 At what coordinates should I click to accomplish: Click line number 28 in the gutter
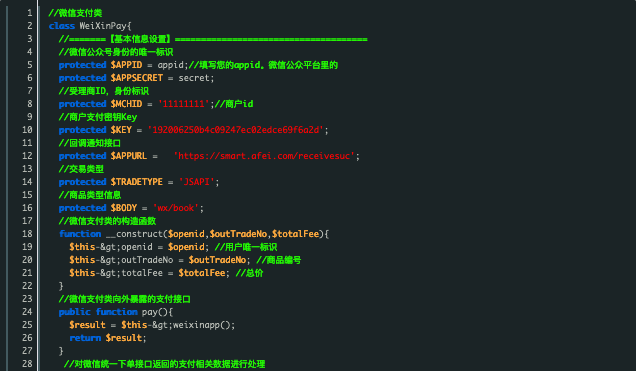pyautogui.click(x=27, y=363)
